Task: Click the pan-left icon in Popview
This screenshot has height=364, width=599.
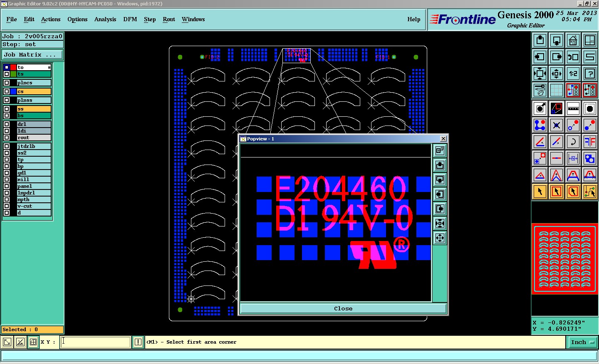Action: click(x=440, y=194)
